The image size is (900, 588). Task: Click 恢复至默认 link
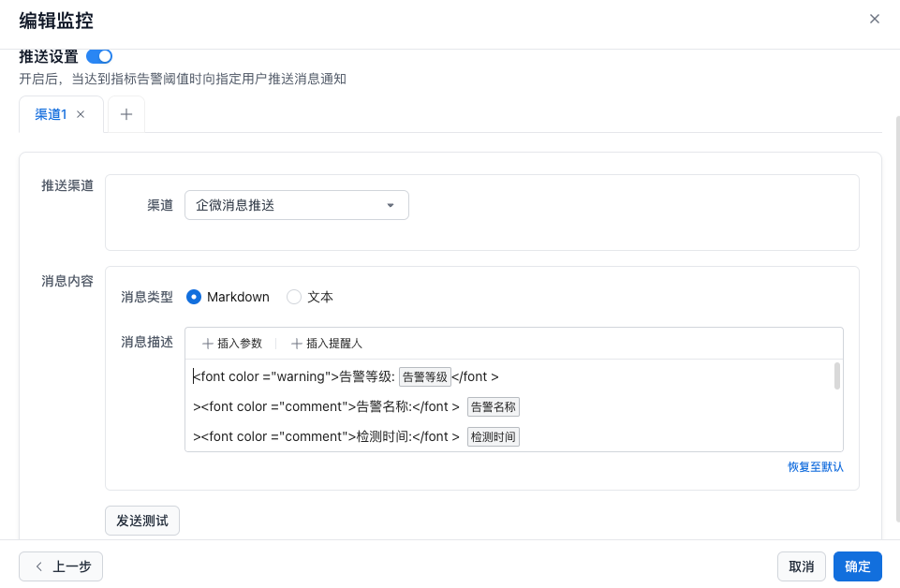point(815,466)
